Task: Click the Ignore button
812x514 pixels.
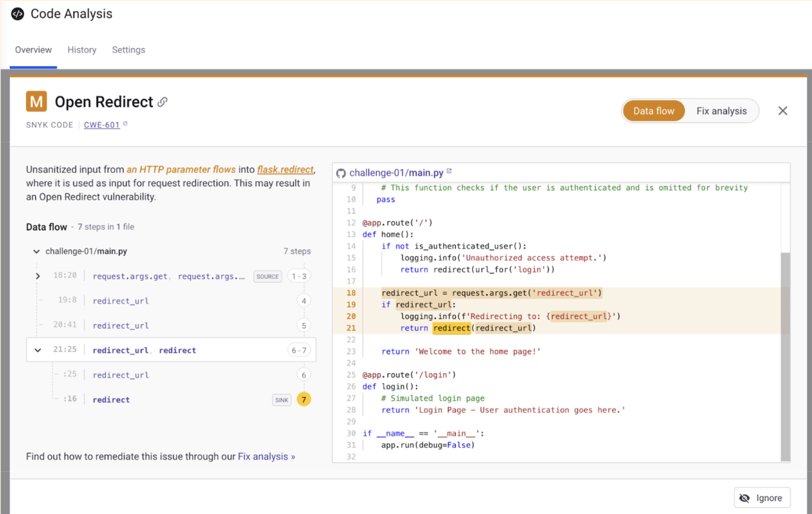Action: pos(762,498)
